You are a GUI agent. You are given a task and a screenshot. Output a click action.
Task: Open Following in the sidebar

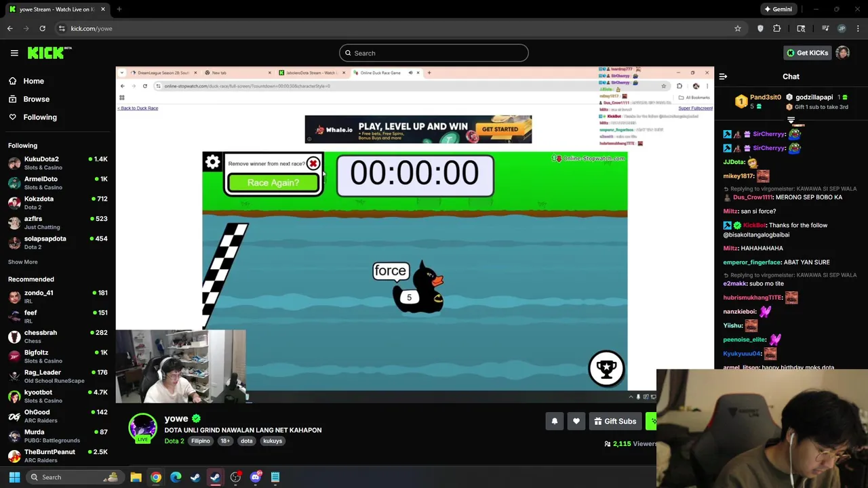click(x=40, y=117)
